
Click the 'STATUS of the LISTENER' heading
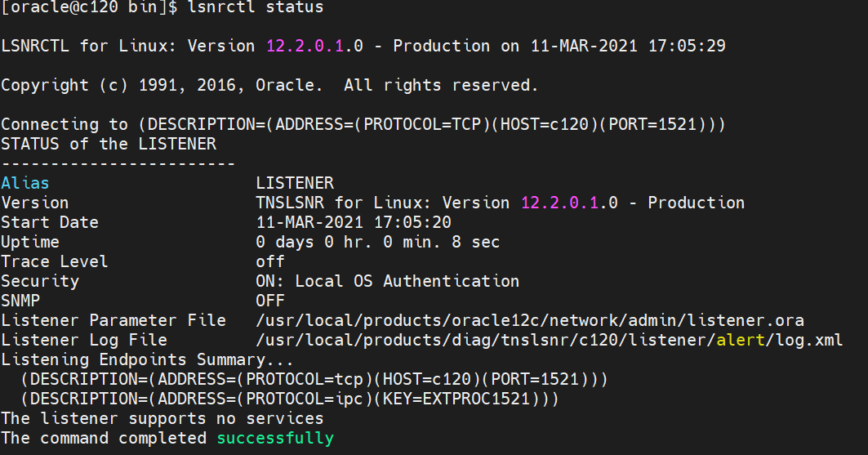[109, 144]
